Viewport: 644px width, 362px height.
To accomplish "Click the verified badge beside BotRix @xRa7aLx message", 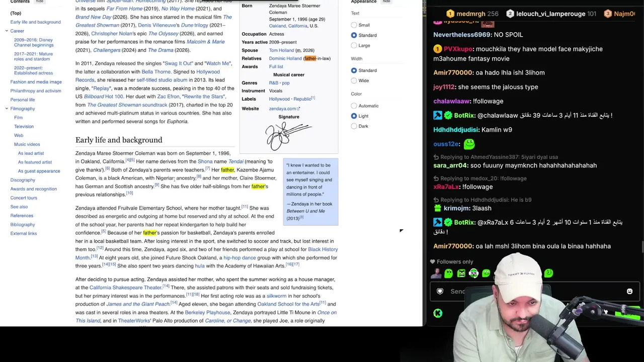I will click(x=448, y=222).
